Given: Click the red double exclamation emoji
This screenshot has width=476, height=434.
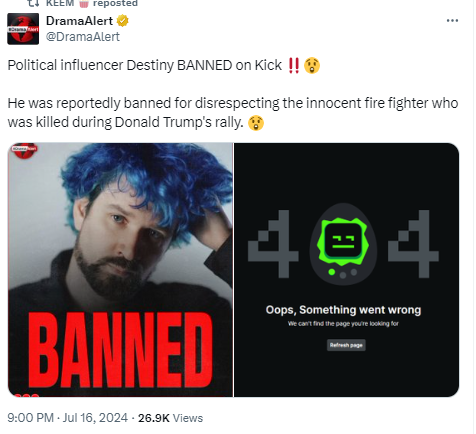Looking at the screenshot, I should click(x=294, y=65).
